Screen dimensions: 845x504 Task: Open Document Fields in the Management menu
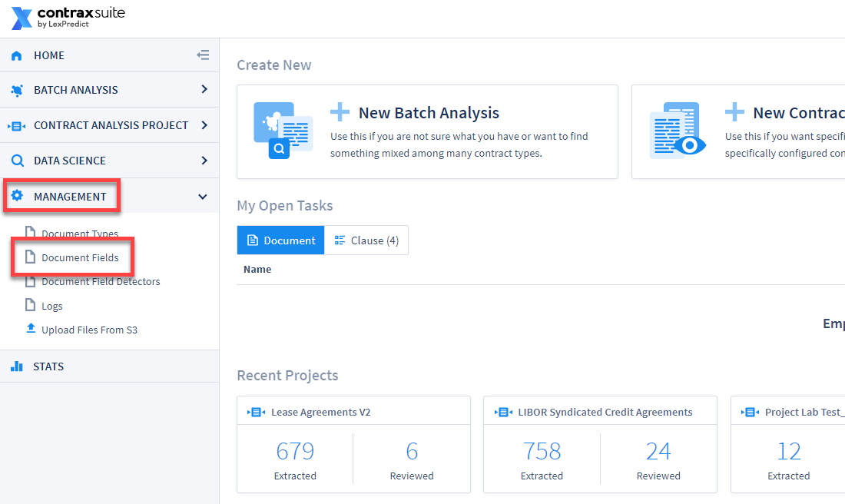pos(80,257)
